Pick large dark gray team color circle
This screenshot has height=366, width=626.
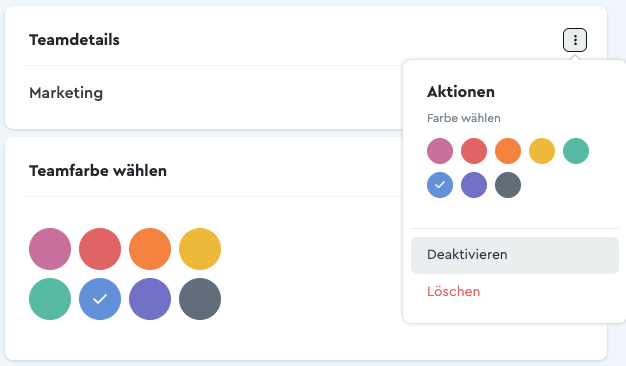pyautogui.click(x=200, y=299)
